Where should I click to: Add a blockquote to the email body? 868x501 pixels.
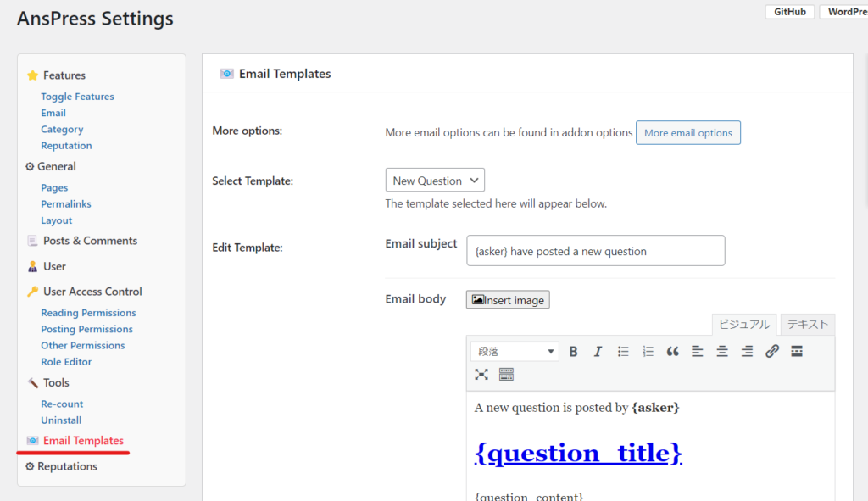pyautogui.click(x=673, y=351)
